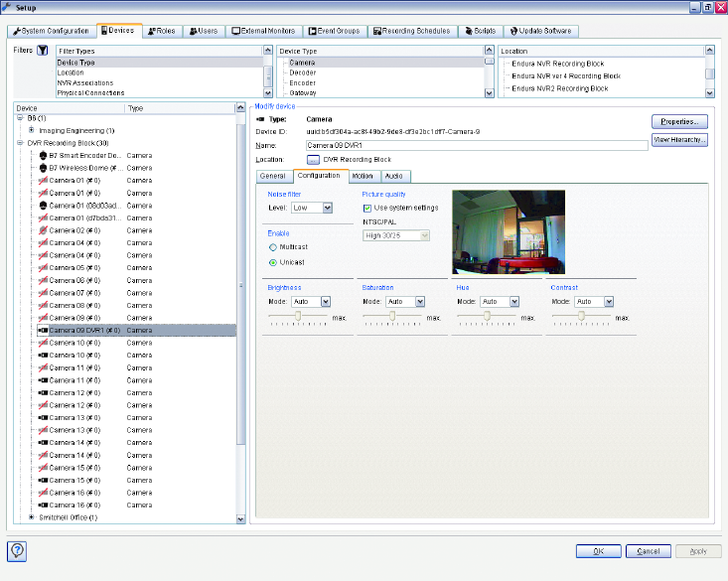Uncheck Use system settings checkbox

pyautogui.click(x=367, y=208)
